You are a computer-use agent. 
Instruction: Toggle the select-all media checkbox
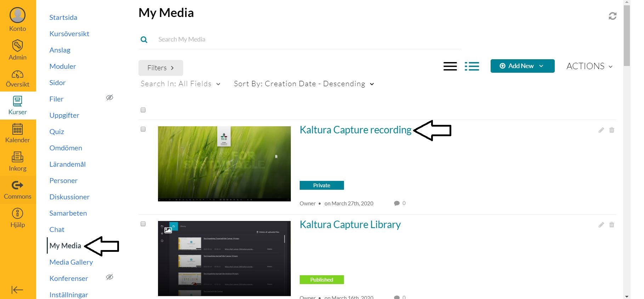tap(143, 110)
